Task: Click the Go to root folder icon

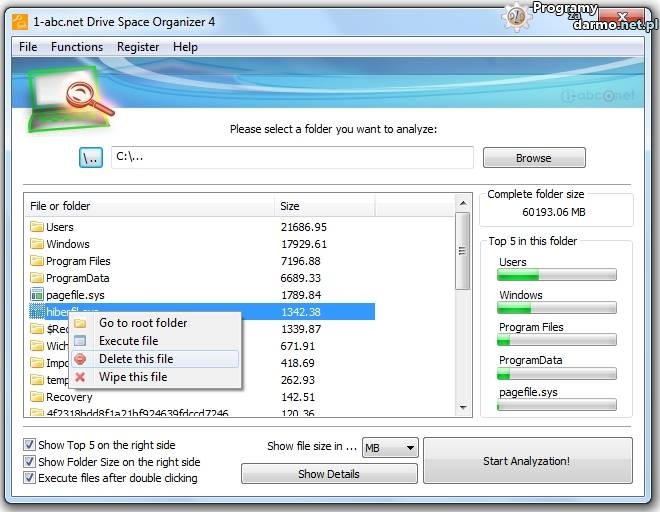Action: 80,323
